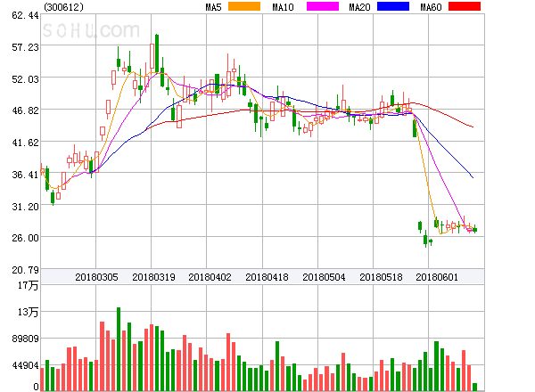Click the last small green volume bar

474,387
